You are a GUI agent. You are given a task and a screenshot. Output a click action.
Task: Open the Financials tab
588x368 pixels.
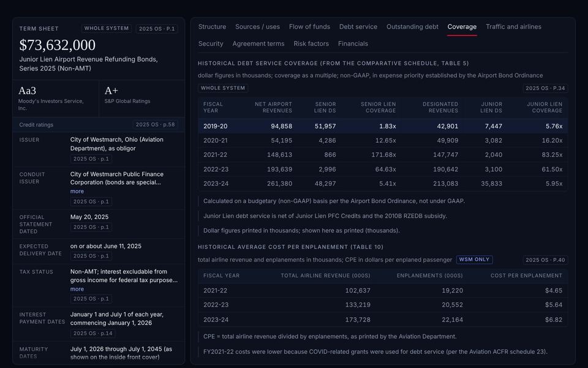353,44
